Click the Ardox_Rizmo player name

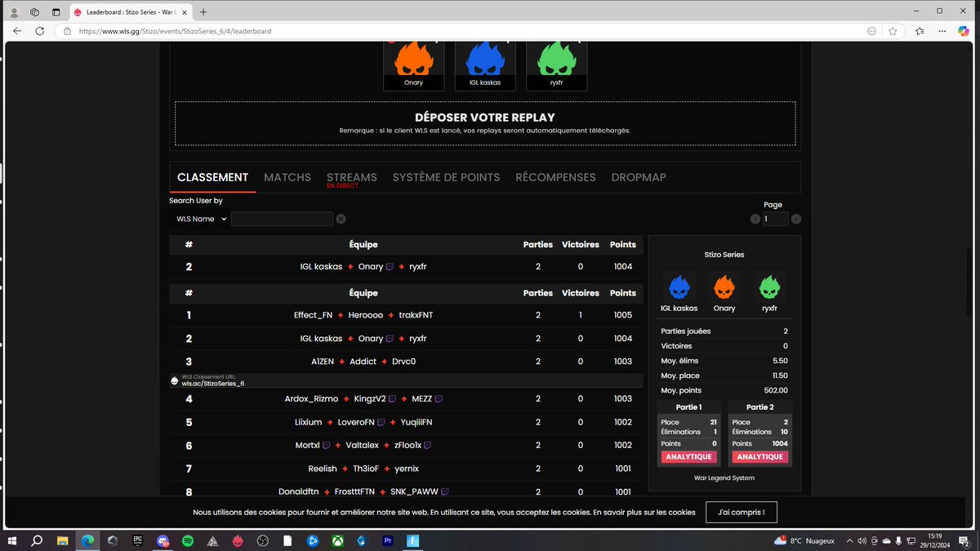[x=311, y=399]
